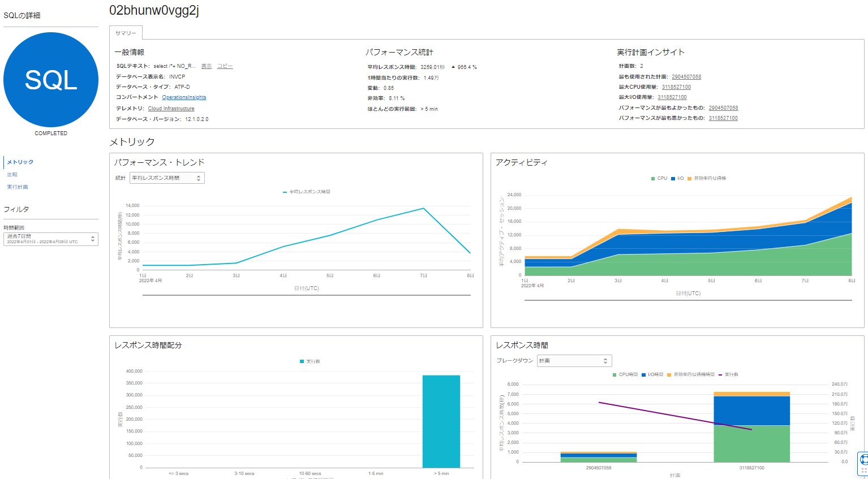The width and height of the screenshot is (868, 479).
Task: Click the I/O時間 blue legend marker
Action: [644, 375]
